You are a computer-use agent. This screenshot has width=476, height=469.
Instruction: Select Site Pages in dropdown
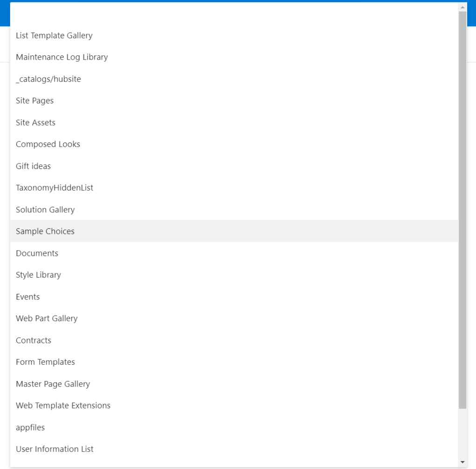pos(35,101)
